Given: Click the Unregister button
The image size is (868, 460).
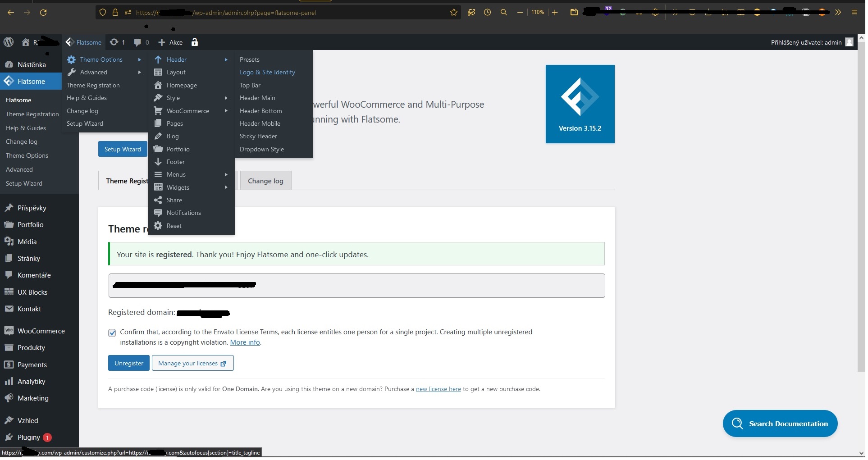Looking at the screenshot, I should point(129,363).
